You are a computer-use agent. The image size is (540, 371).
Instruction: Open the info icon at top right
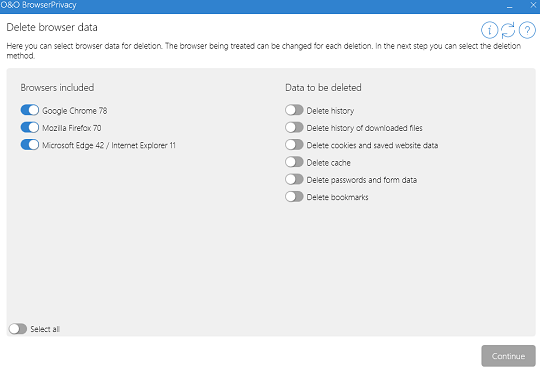[x=489, y=30]
